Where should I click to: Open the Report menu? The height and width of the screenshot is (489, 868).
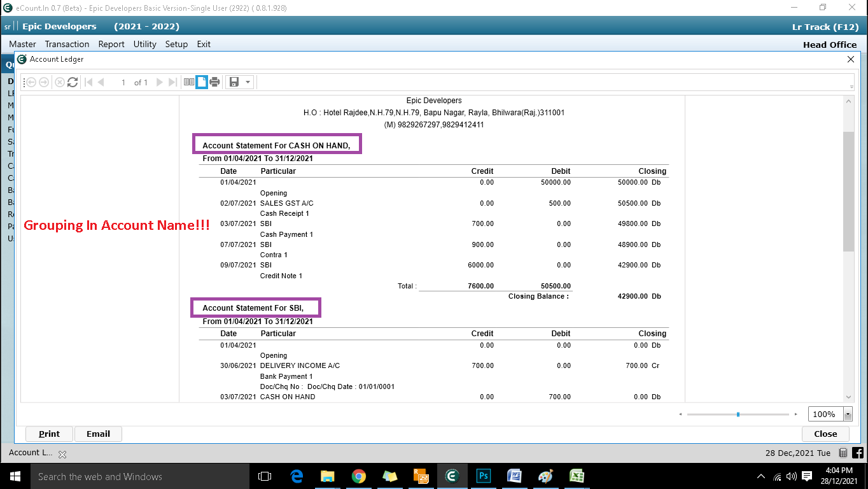pyautogui.click(x=111, y=44)
